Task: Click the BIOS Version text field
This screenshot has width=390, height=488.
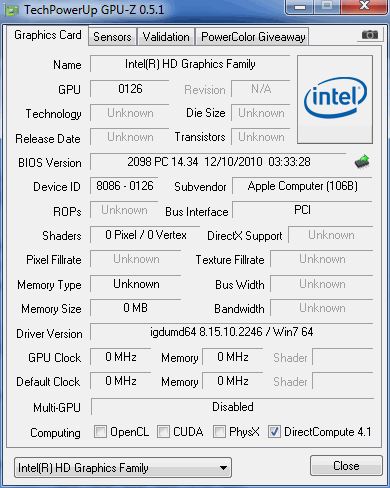Action: 219,162
